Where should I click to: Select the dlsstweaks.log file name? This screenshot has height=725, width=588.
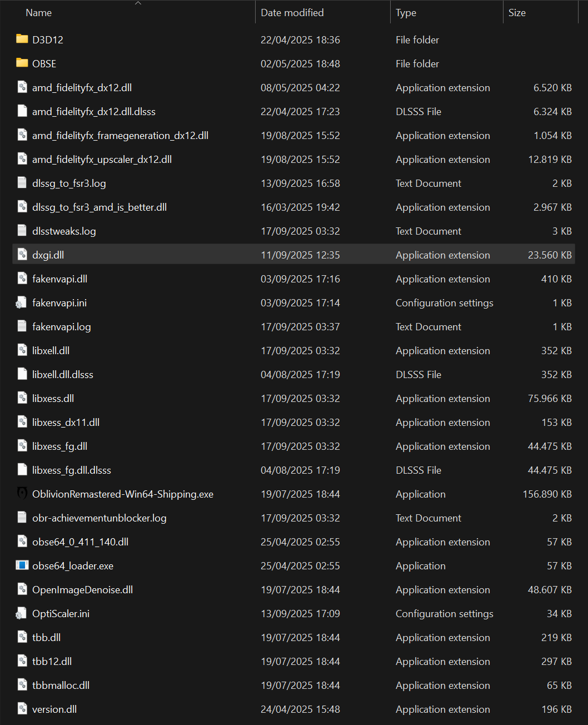64,231
